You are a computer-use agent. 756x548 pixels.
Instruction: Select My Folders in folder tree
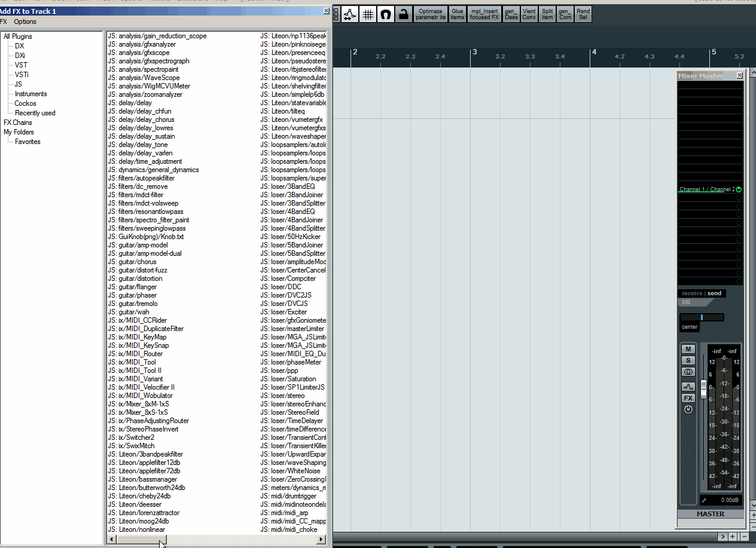(19, 132)
